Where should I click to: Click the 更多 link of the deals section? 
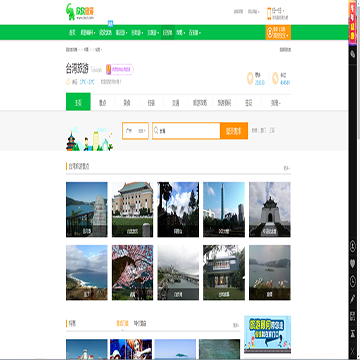pos(236,324)
